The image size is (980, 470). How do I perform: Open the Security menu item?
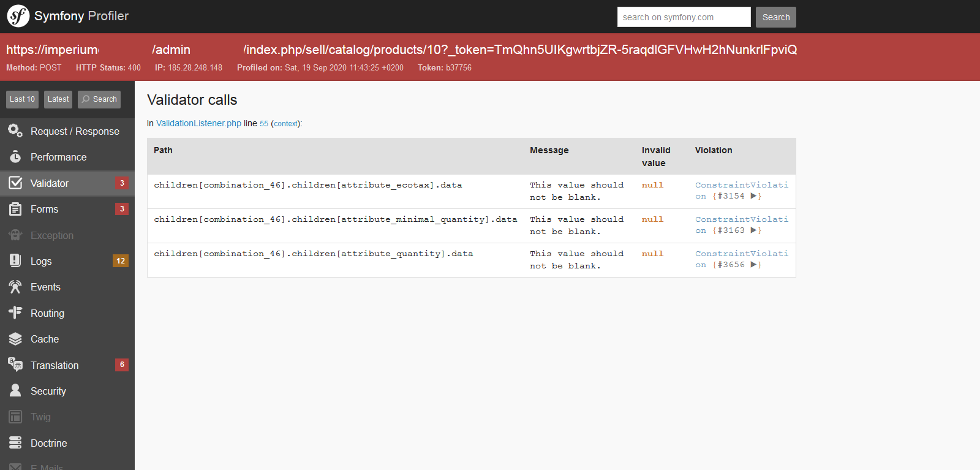click(67, 391)
